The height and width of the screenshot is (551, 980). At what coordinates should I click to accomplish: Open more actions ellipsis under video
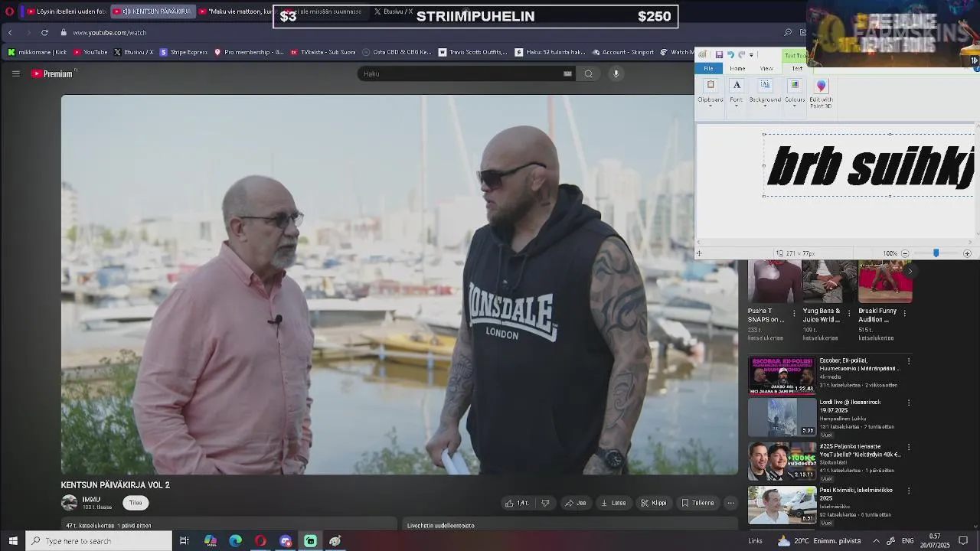731,503
